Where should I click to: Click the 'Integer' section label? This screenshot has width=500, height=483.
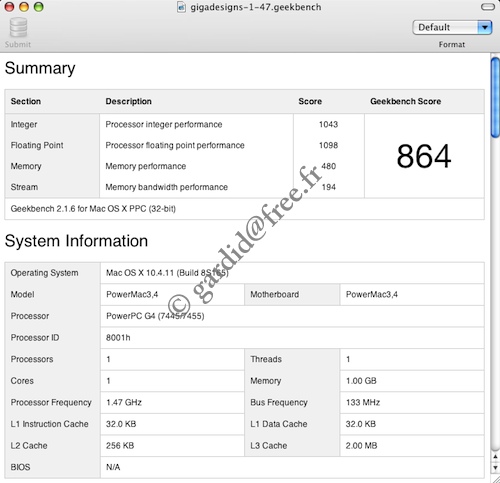pos(24,124)
